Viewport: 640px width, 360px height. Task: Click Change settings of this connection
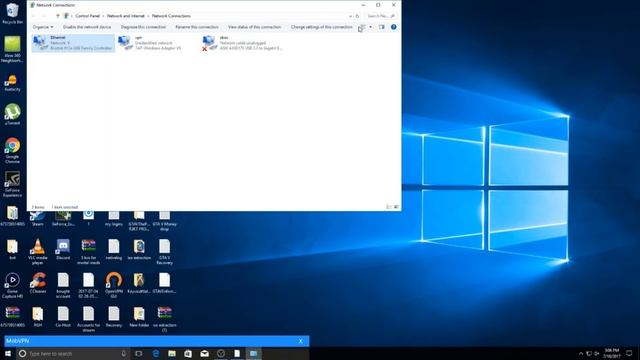322,27
